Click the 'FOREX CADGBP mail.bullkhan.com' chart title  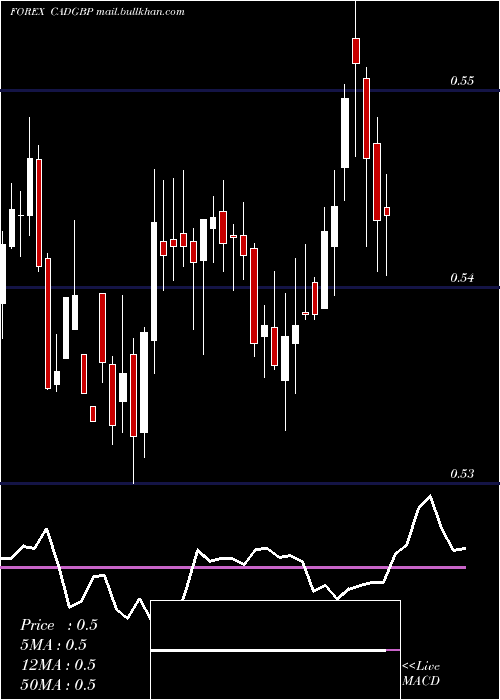97,12
